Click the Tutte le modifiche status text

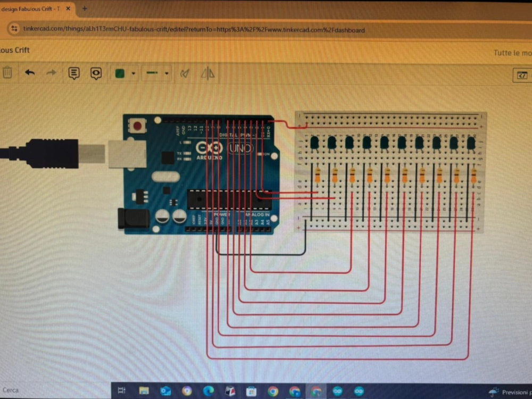tap(512, 53)
